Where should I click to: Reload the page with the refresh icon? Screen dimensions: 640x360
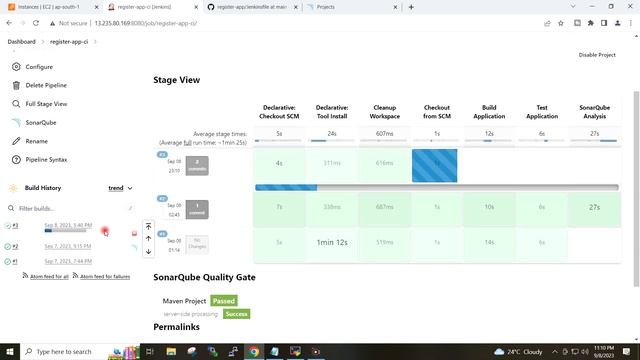tap(36, 23)
